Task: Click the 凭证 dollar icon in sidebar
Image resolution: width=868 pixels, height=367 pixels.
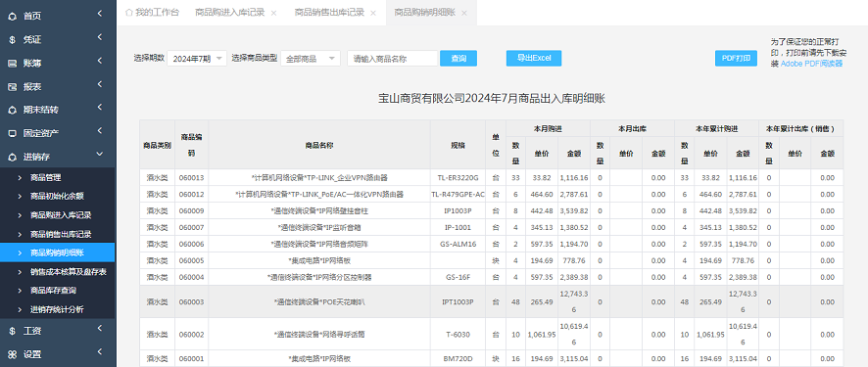Action: [x=12, y=40]
